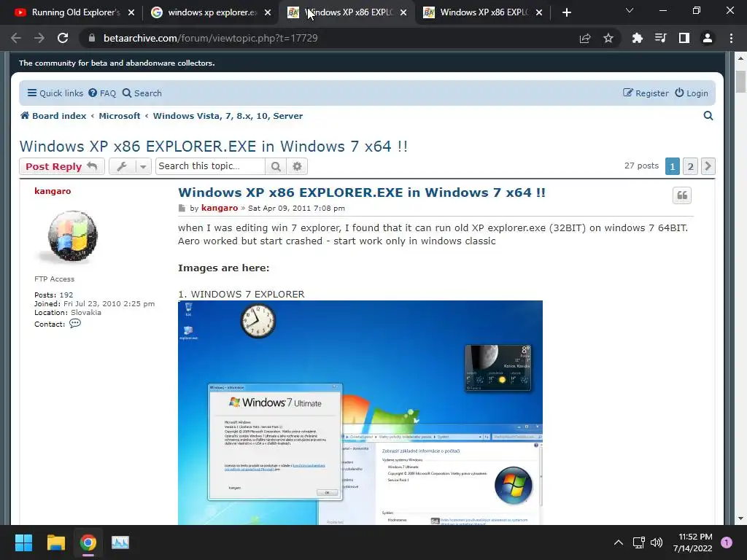Open the Quick links menu
The height and width of the screenshot is (560, 747).
[55, 93]
